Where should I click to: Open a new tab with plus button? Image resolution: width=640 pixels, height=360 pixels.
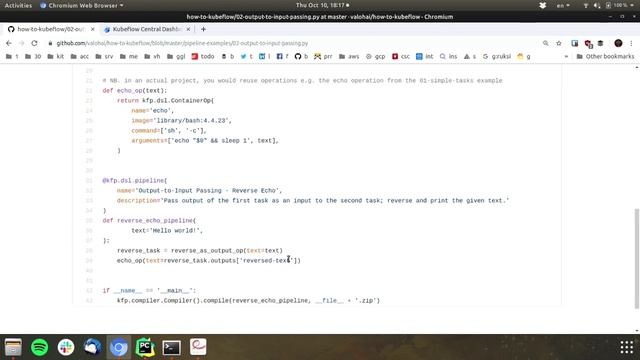[x=203, y=29]
